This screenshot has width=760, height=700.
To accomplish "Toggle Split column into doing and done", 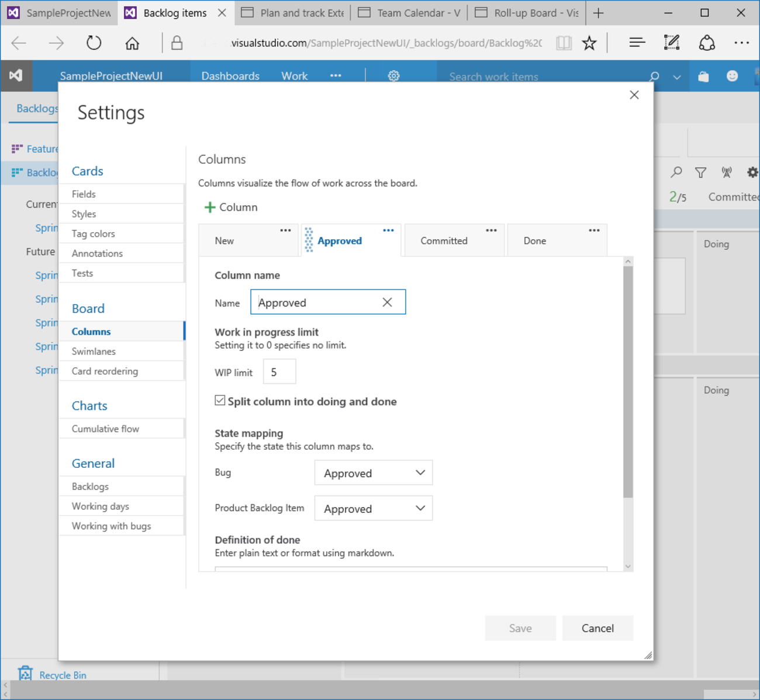I will tap(220, 401).
